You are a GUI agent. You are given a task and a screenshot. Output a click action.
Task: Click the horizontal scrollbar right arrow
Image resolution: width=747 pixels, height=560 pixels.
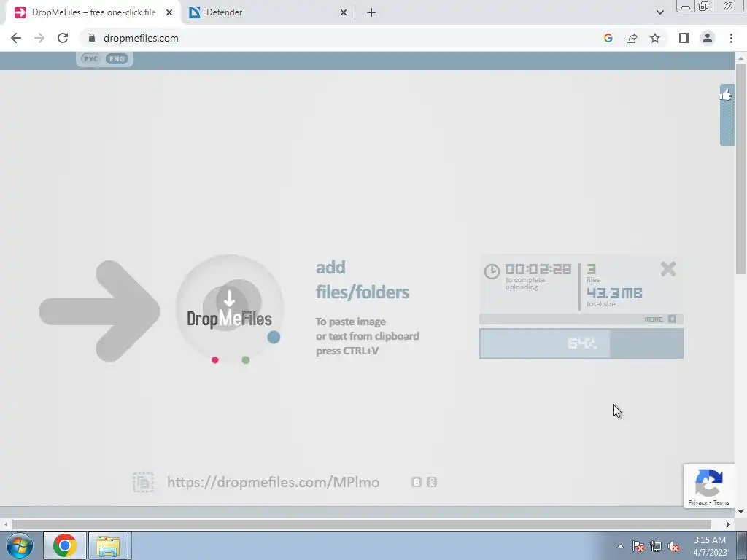point(729,524)
